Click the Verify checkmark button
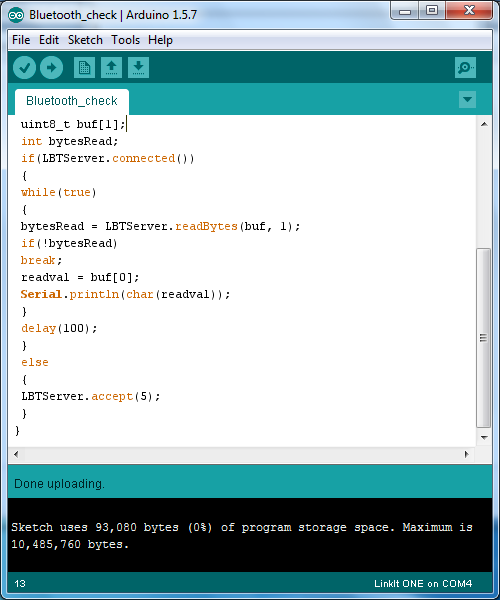Viewport: 500px width, 600px height. click(x=24, y=68)
